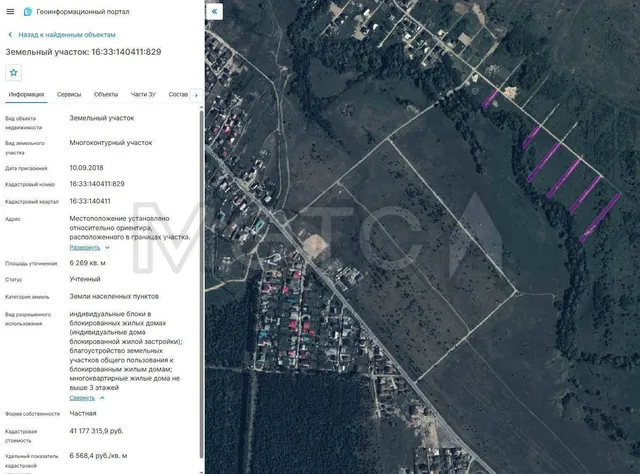Select cadastral quarter value 16:33:140411
Screen dimensions: 640x474
click(90, 201)
